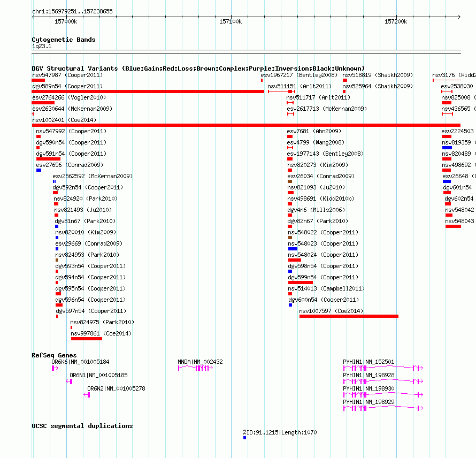476x458 pixels.
Task: Open variant esv2630644 (McKernan2009)
Action: point(72,109)
